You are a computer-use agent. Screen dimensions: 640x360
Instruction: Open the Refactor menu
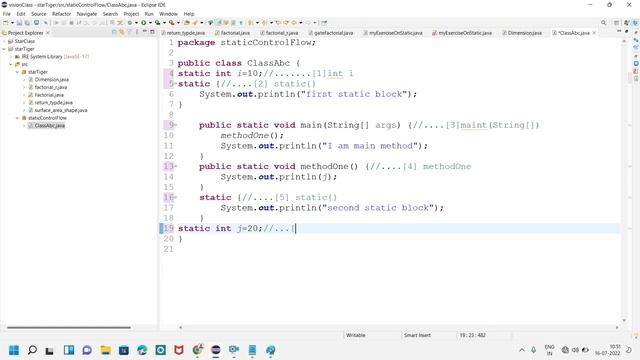click(61, 14)
